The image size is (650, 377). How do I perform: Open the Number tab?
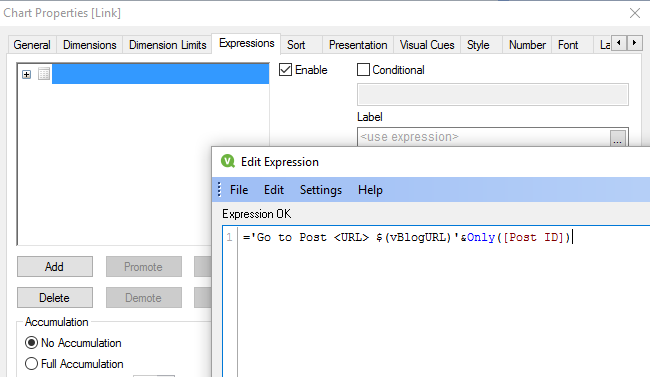click(x=527, y=45)
